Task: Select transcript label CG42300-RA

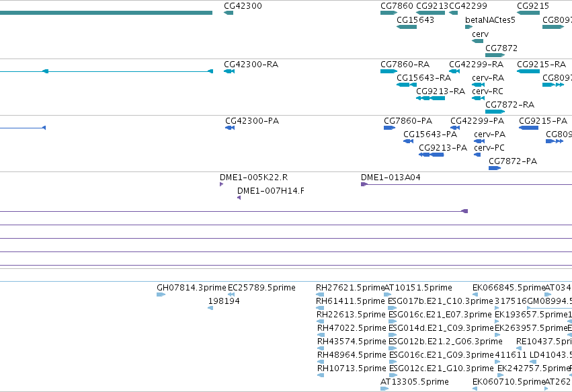Action: (251, 65)
